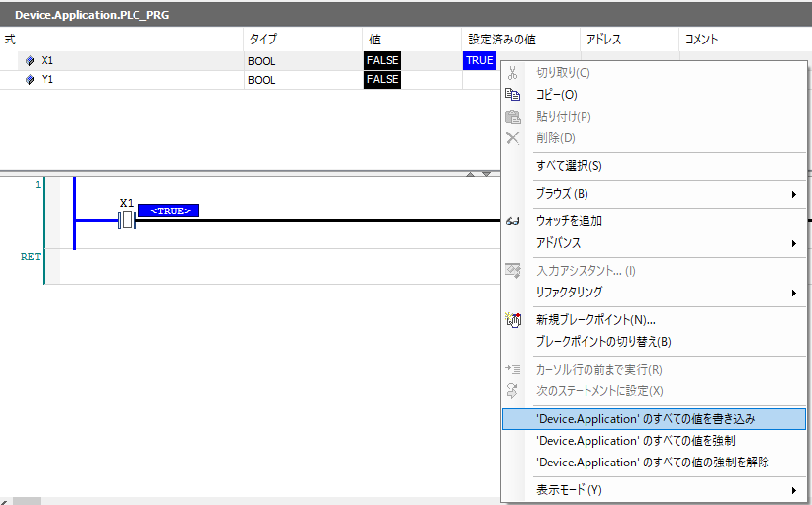
Task: Click the FALSE value of Y1
Action: pyautogui.click(x=382, y=79)
